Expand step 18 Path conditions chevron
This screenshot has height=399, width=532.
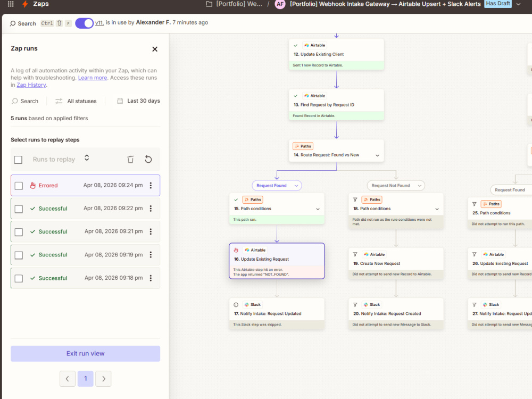click(x=437, y=209)
